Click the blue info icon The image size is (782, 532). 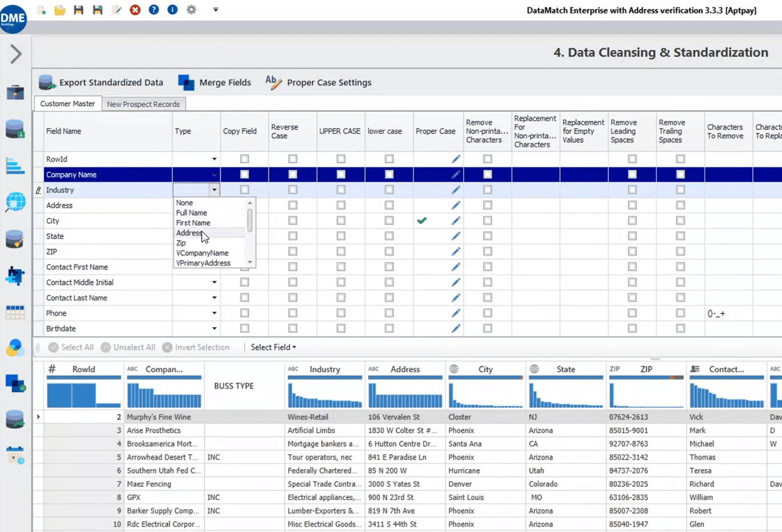(173, 10)
